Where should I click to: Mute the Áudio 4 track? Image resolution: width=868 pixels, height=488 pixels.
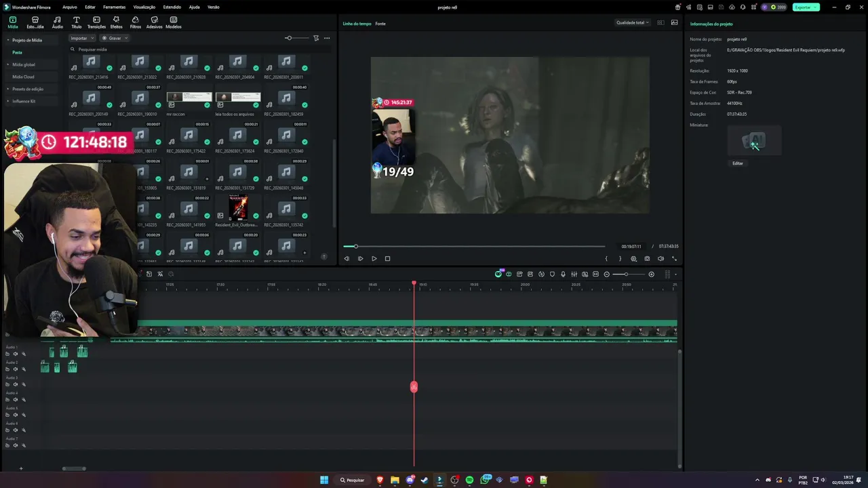tap(16, 400)
